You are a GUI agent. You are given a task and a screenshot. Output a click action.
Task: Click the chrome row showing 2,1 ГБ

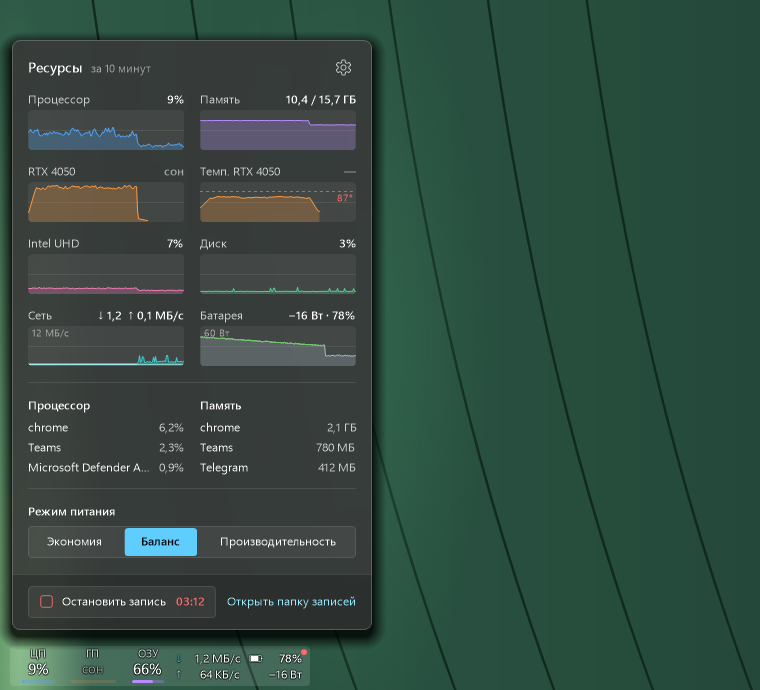(278, 428)
